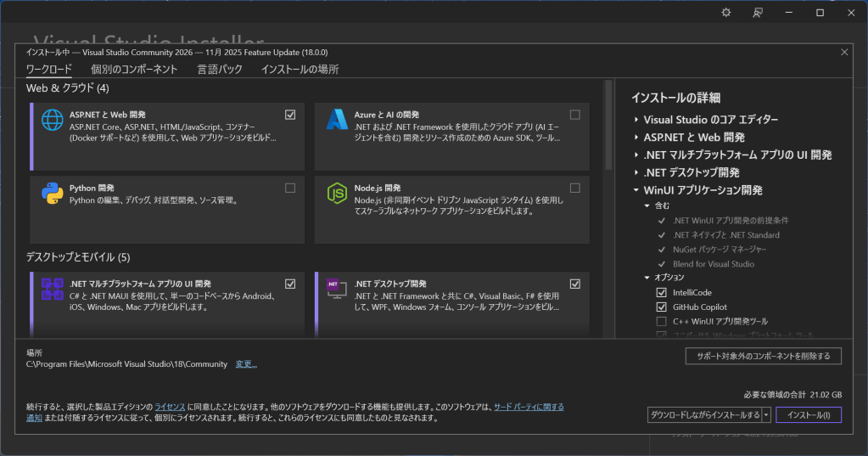This screenshot has width=868, height=456.
Task: Collapse the WinUI アプリケーション開発 section
Action: [x=636, y=191]
